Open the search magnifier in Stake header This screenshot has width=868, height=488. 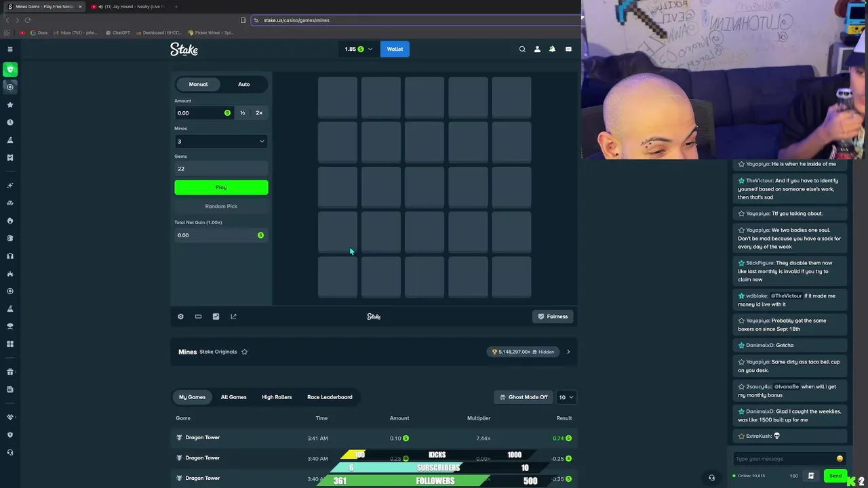[x=522, y=49]
